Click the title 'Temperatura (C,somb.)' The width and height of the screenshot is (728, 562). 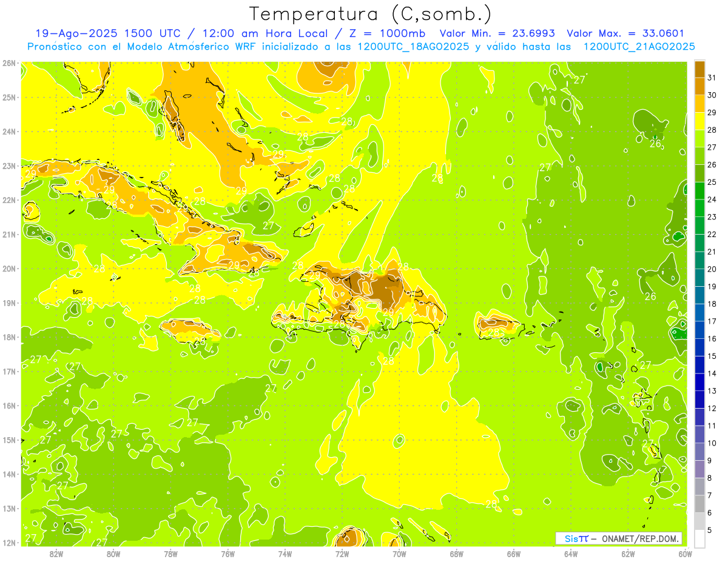(x=370, y=15)
